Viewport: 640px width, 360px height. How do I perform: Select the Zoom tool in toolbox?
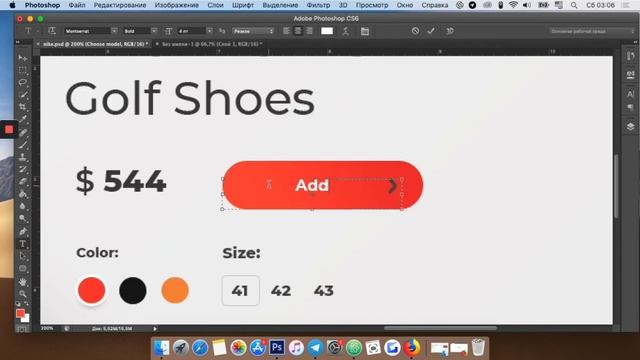(x=22, y=293)
